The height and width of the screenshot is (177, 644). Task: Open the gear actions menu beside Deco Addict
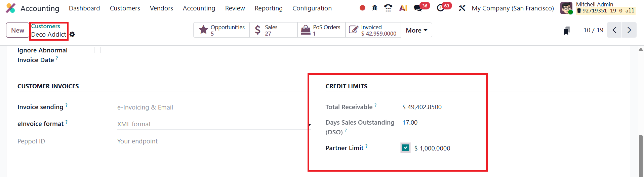pos(72,34)
